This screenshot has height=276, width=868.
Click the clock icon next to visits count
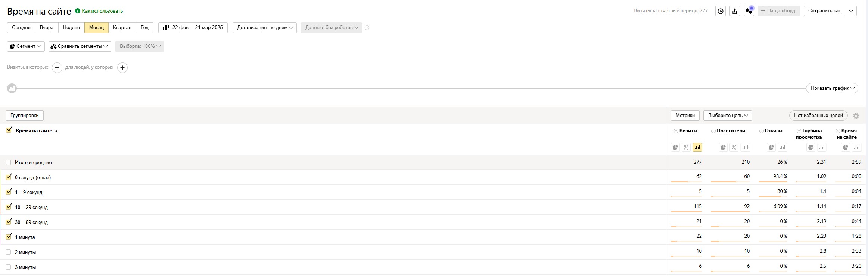click(720, 11)
